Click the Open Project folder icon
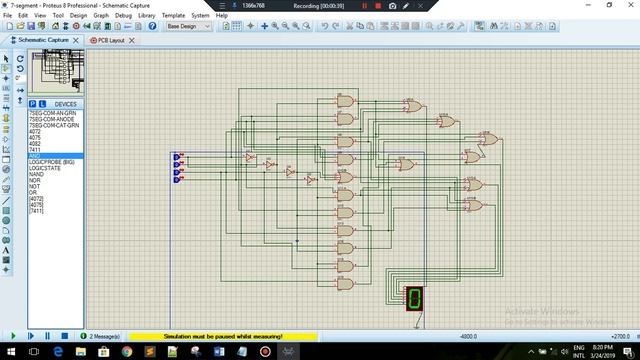Screen dimensions: 640x360 (20, 26)
